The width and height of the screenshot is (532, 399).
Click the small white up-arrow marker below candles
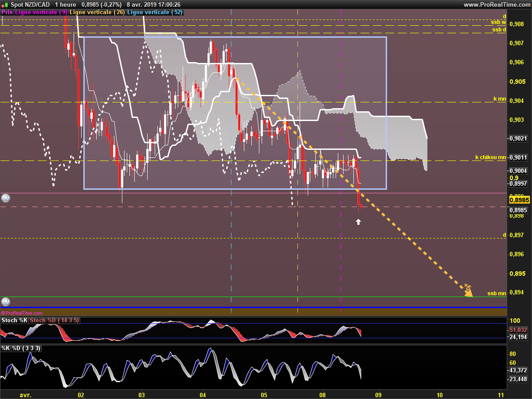tap(358, 221)
